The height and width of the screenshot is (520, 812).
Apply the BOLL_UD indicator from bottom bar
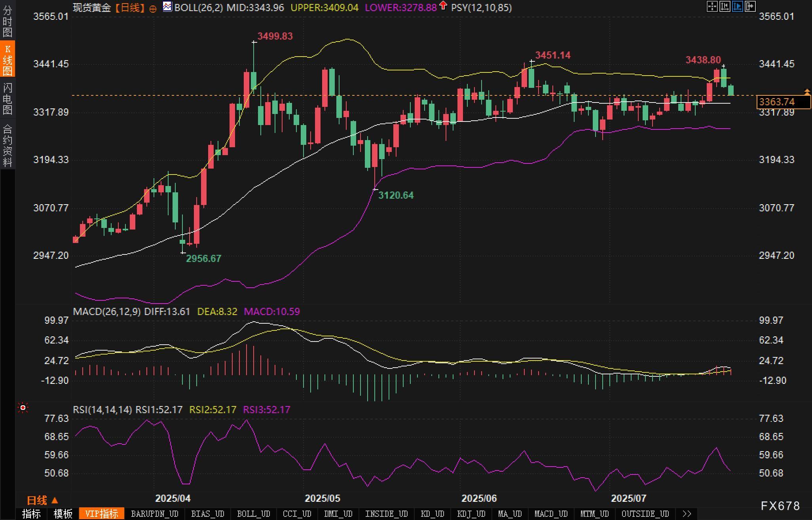point(253,514)
